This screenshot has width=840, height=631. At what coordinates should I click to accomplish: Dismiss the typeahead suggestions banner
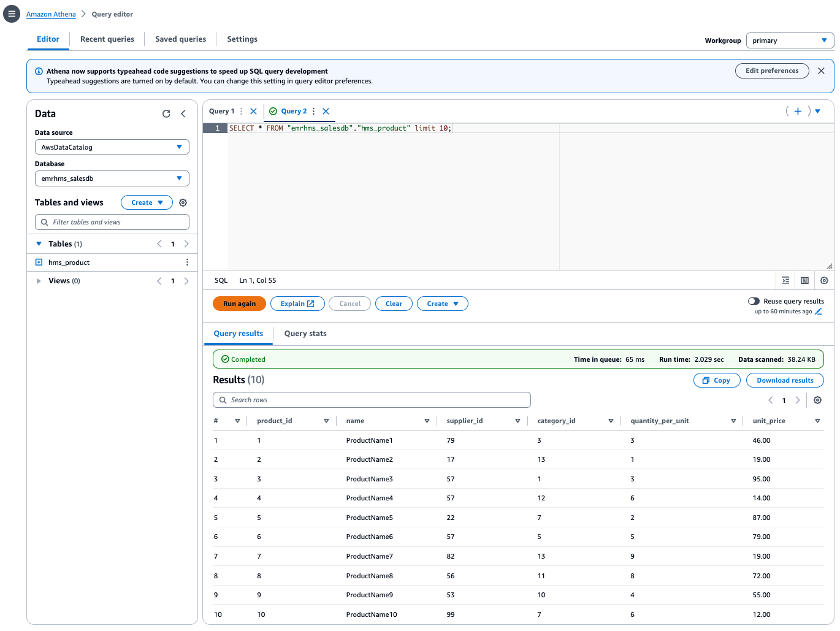tap(821, 71)
